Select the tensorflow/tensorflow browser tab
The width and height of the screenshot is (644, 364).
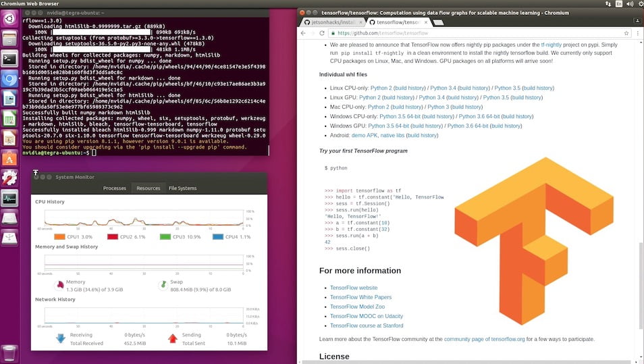coord(398,22)
